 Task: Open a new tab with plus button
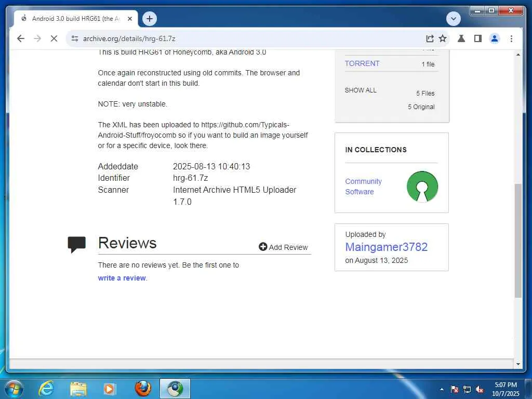150,19
